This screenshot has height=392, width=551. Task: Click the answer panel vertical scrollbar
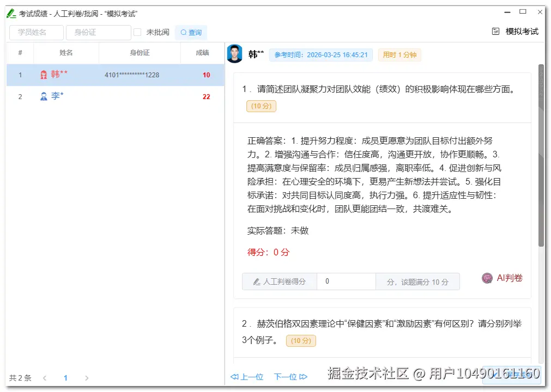coord(541,156)
